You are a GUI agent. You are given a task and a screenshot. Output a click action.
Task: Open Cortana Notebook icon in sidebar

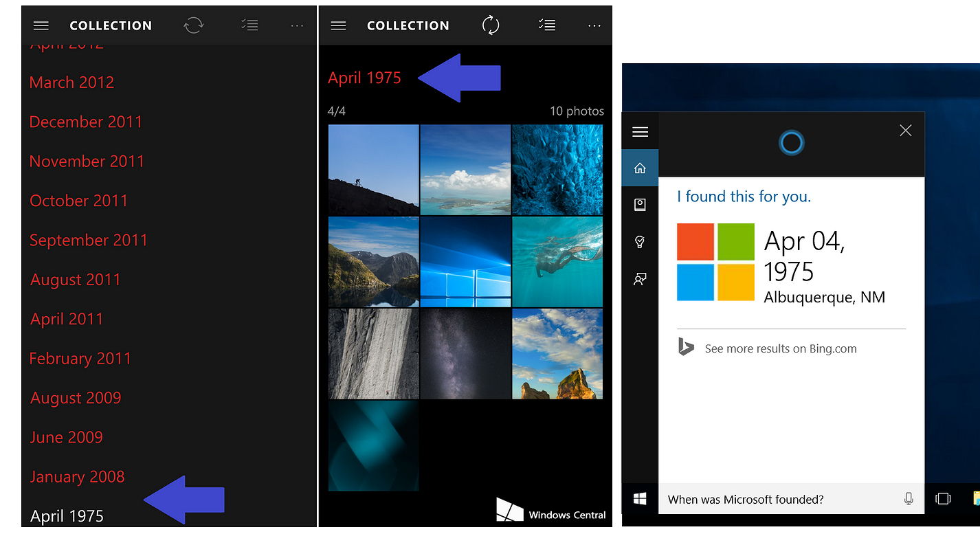640,204
